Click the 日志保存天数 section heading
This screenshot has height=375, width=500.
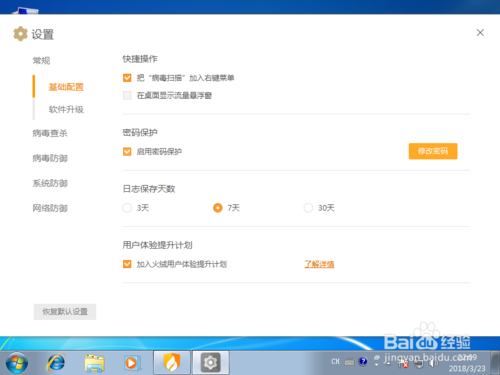click(149, 189)
